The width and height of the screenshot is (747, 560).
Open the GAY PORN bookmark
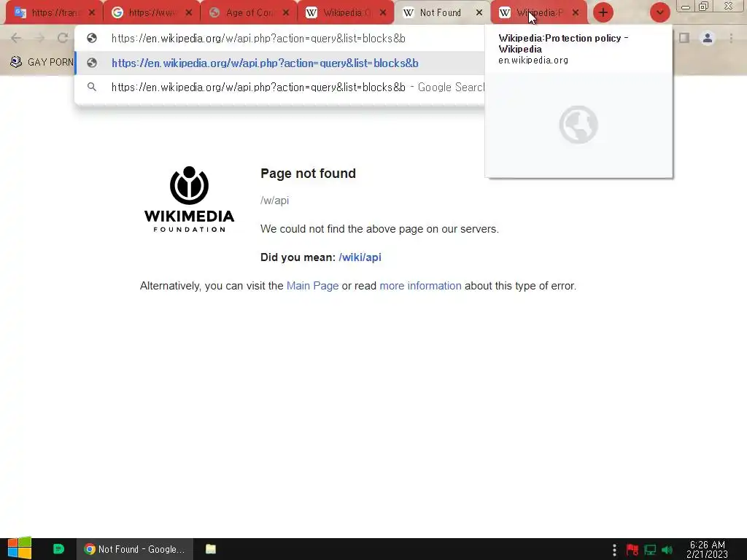click(x=42, y=63)
